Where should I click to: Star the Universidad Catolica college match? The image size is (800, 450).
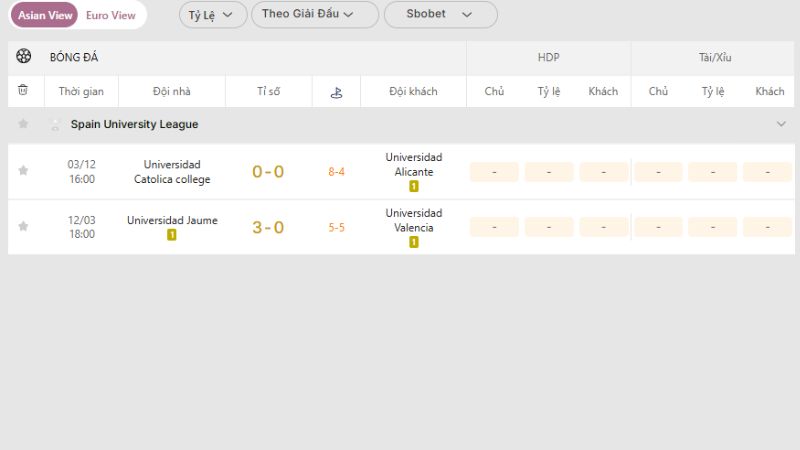tap(23, 171)
